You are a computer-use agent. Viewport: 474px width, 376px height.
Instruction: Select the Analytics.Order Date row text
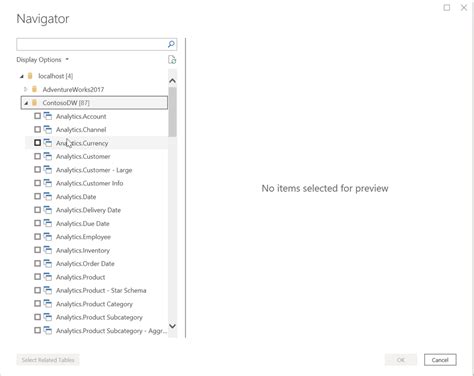click(x=85, y=263)
